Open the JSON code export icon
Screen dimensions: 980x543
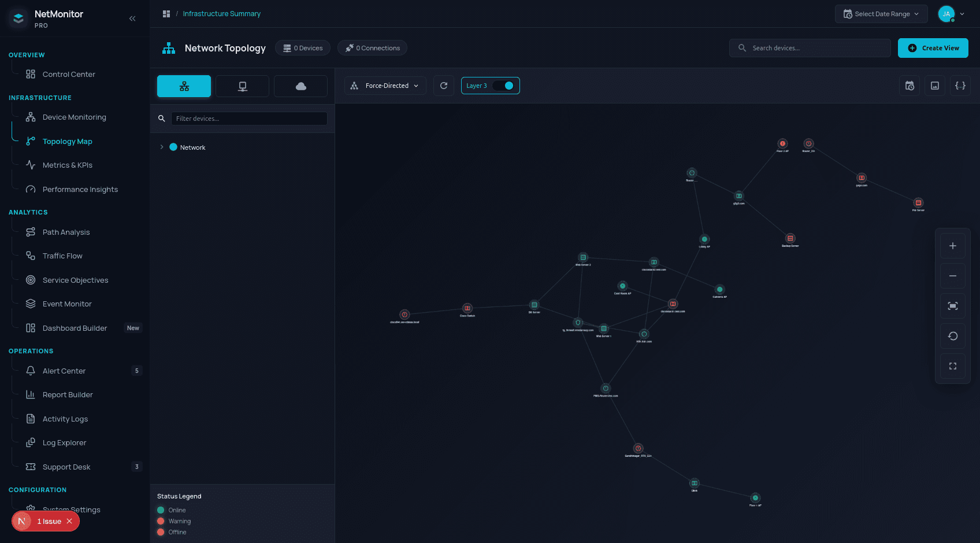960,86
